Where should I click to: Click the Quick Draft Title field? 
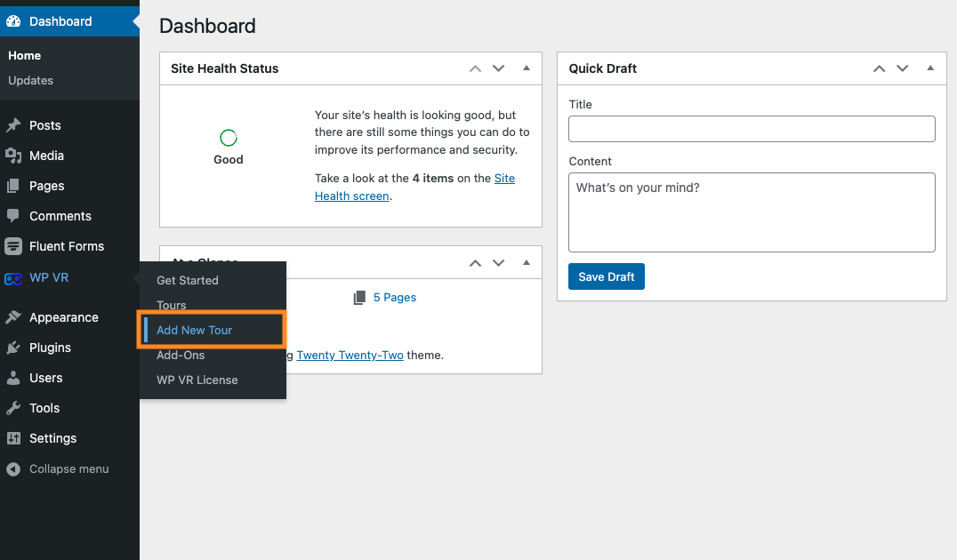pos(752,129)
